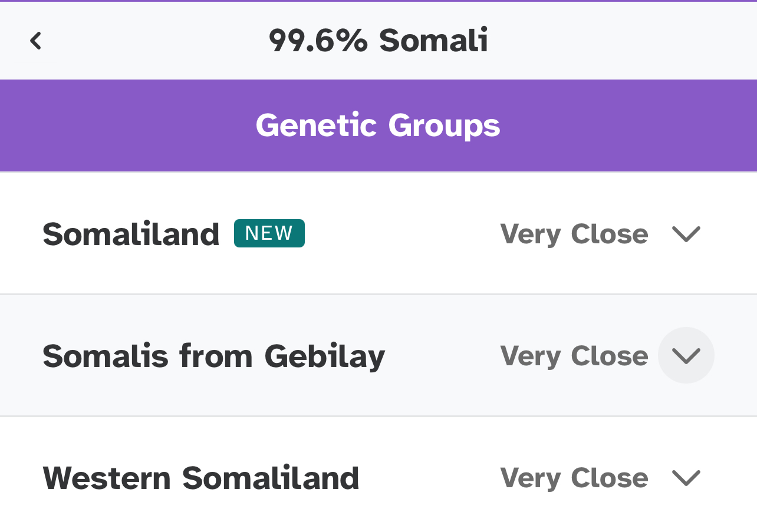Screen dimensions: 757x532
Task: Select the Genetic Groups header tab
Action: coord(378,125)
